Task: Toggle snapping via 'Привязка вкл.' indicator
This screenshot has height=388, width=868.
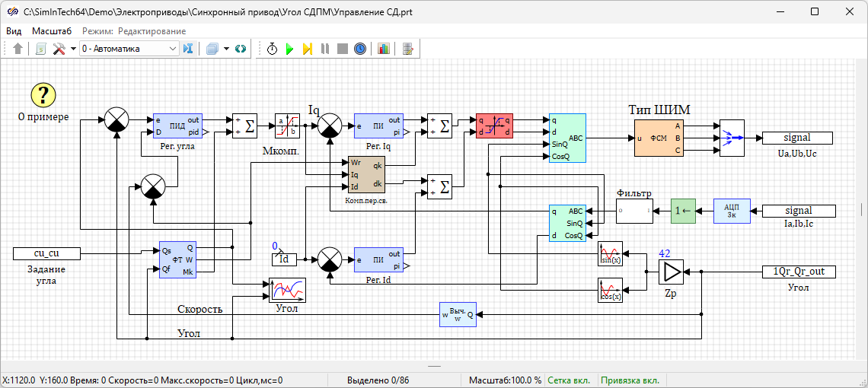Action: click(x=631, y=380)
